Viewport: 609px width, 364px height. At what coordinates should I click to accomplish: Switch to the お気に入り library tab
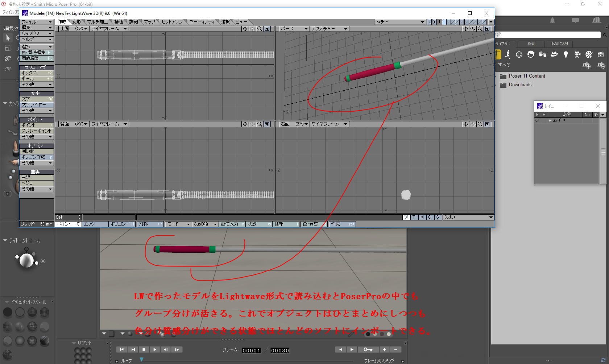pos(560,44)
